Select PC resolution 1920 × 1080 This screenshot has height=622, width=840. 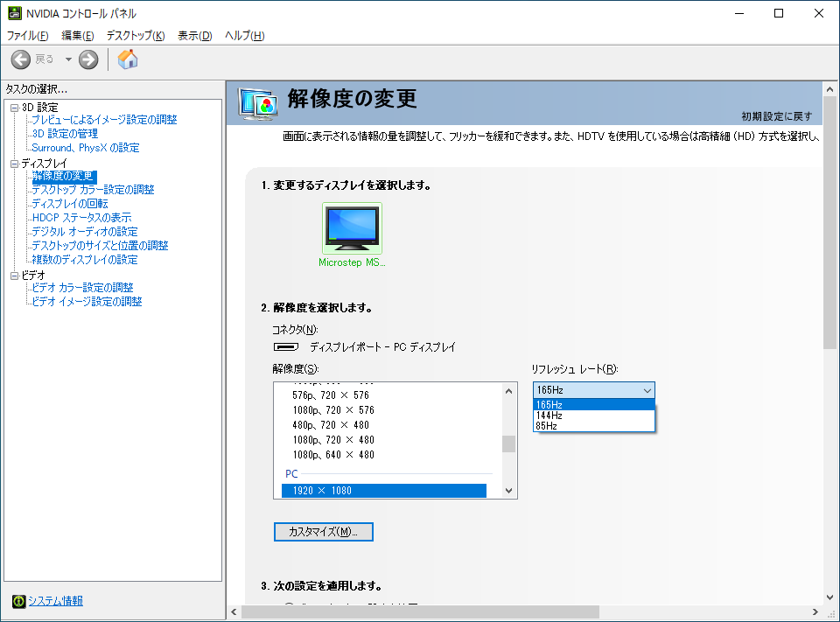pos(383,491)
